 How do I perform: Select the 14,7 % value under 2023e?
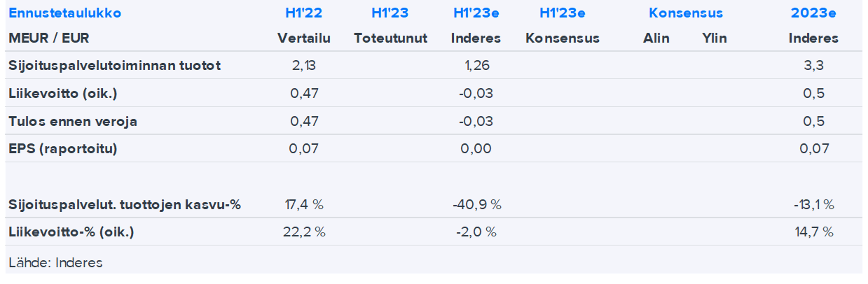(x=814, y=232)
